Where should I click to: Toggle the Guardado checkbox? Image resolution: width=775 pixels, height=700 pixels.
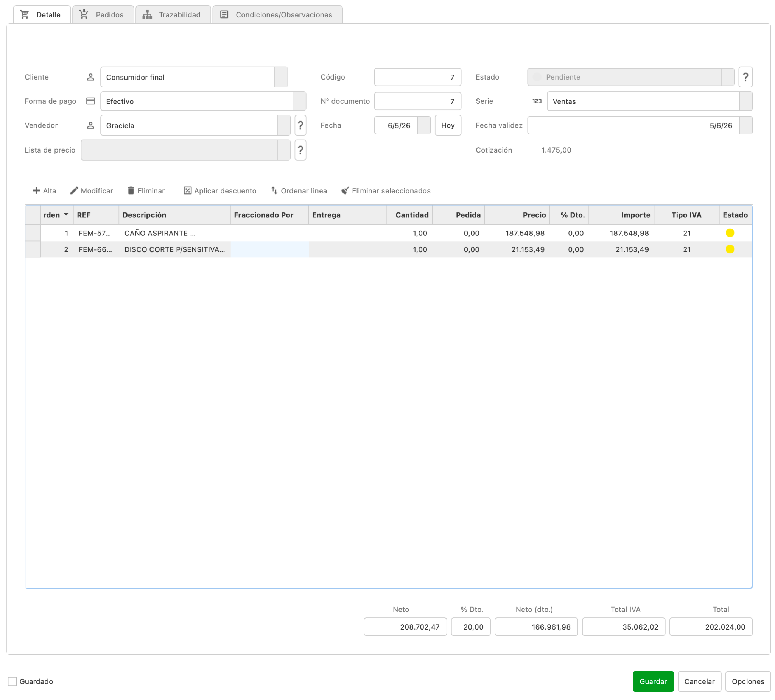(12, 681)
